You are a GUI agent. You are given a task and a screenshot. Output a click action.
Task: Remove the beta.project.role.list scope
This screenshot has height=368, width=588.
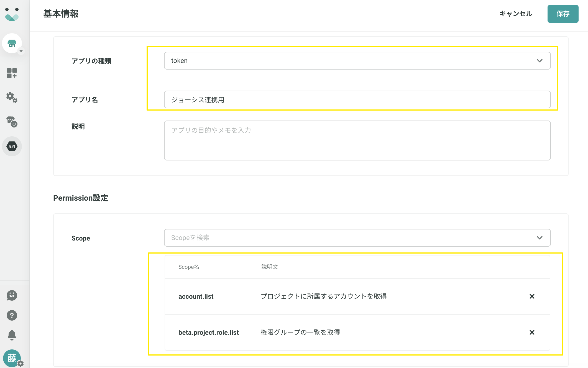pyautogui.click(x=532, y=332)
